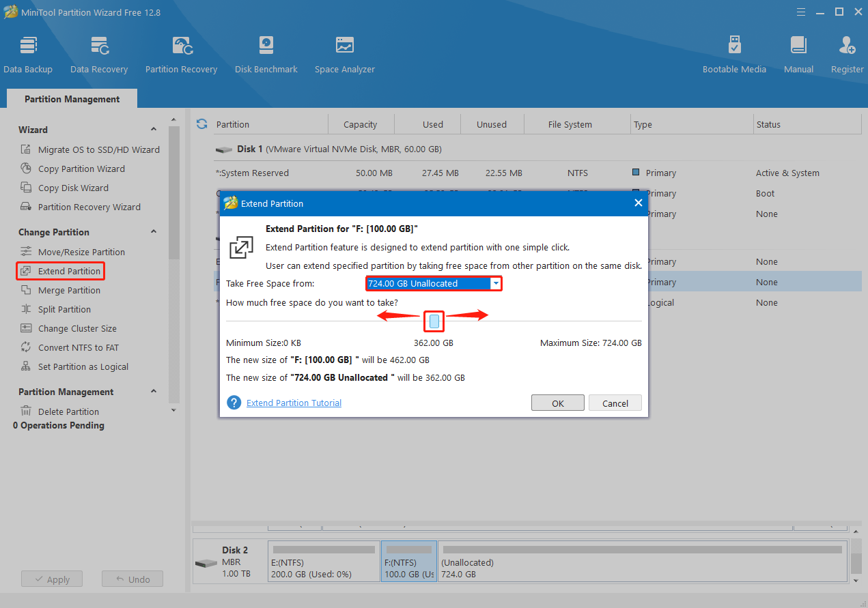
Task: Cancel the Extend Partition dialog
Action: (x=615, y=403)
